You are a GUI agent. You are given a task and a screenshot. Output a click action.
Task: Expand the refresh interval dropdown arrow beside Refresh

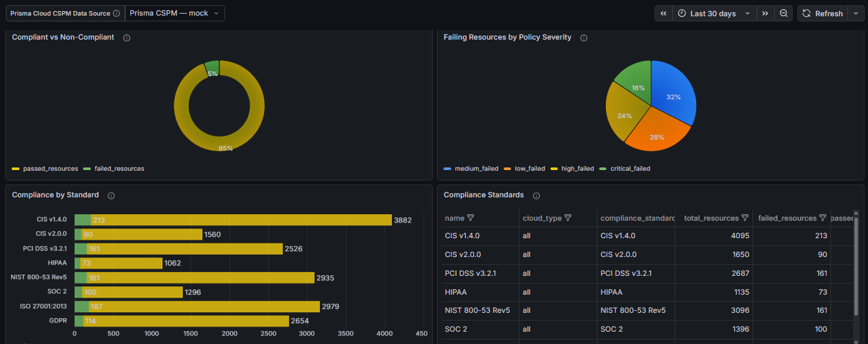point(856,13)
